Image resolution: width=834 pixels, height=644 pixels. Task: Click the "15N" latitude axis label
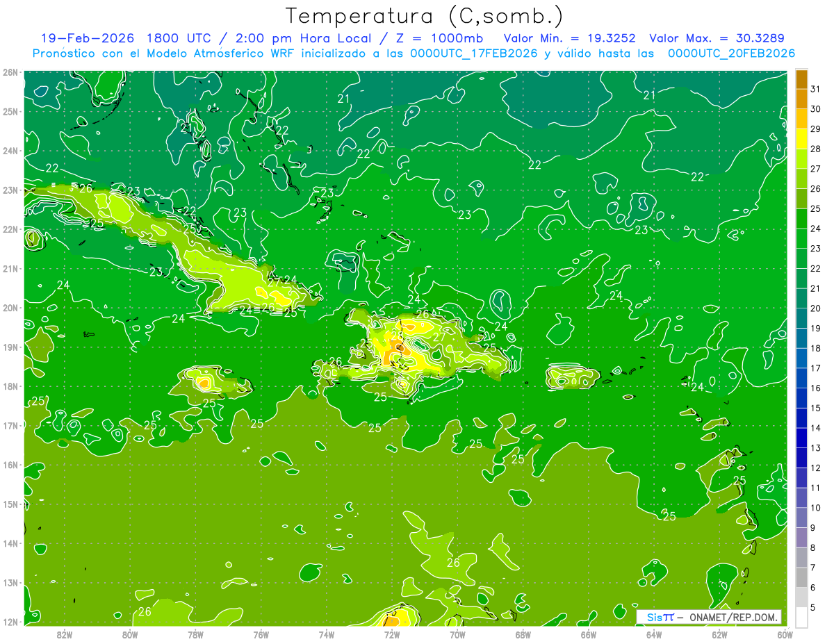point(10,504)
